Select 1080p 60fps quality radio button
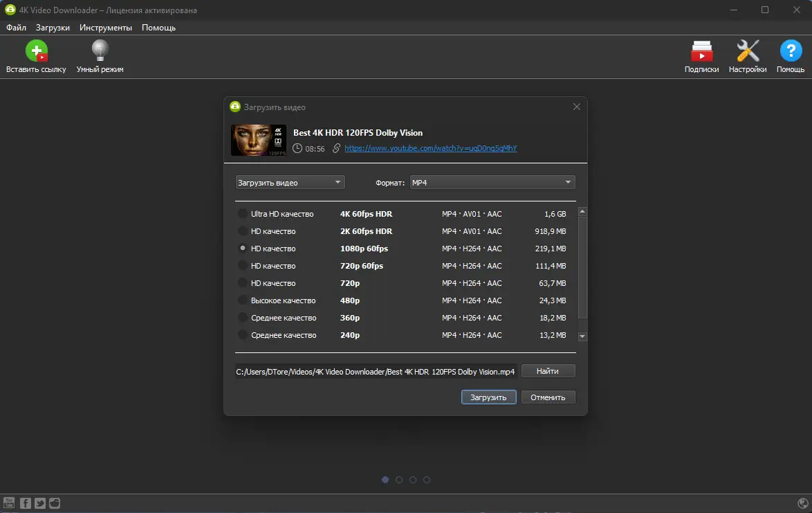Viewport: 812px width, 513px height. pos(242,249)
